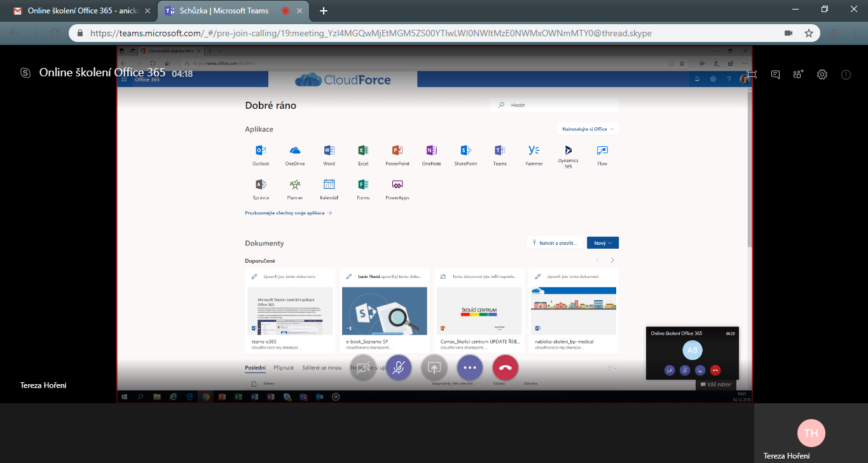
Task: Open Teams app icon in Office page
Action: tap(500, 155)
